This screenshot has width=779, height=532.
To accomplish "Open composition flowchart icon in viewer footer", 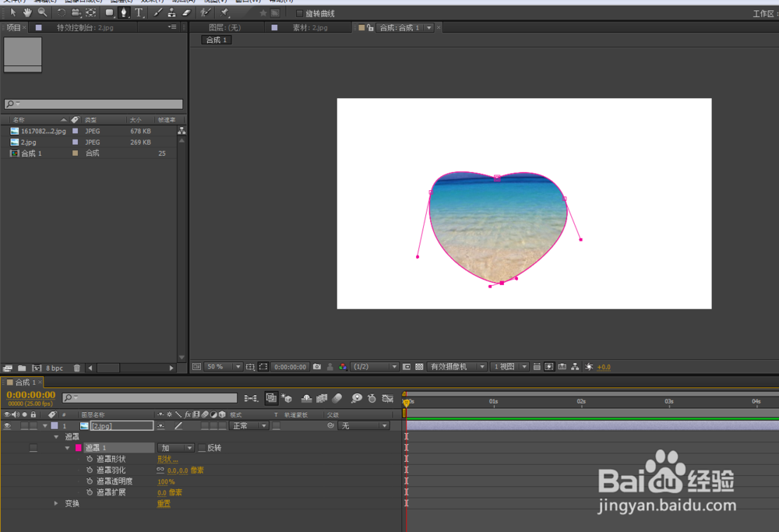I will pyautogui.click(x=575, y=367).
